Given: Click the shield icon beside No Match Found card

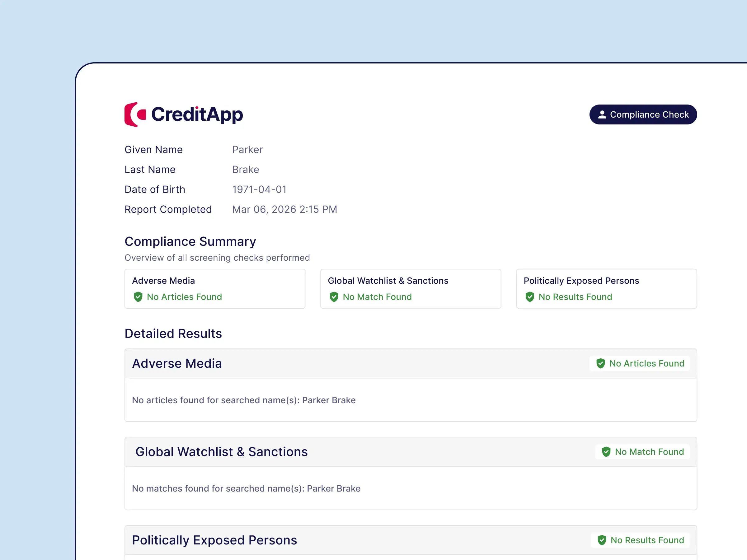Looking at the screenshot, I should 334,297.
